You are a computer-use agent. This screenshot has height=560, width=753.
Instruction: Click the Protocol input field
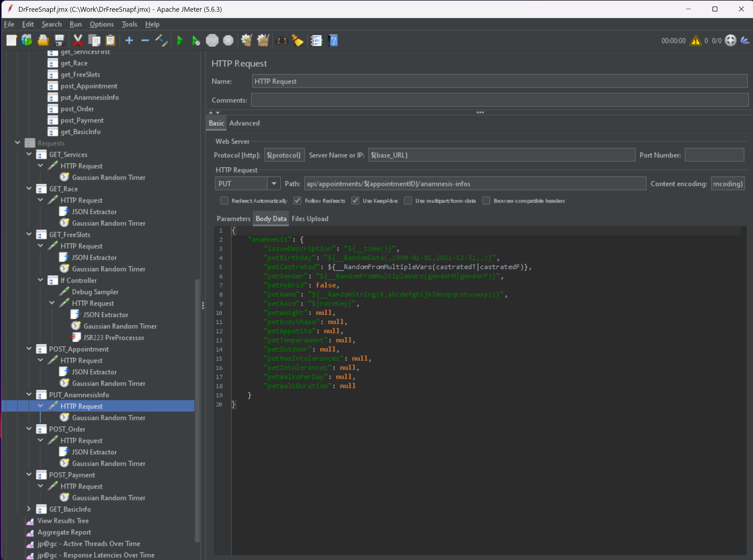pos(284,155)
